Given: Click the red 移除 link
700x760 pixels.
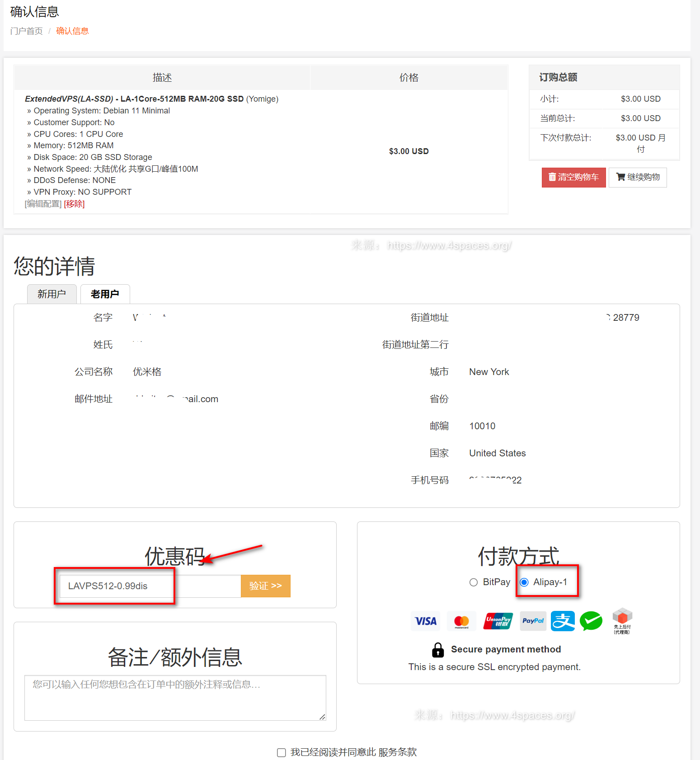Looking at the screenshot, I should click(74, 204).
